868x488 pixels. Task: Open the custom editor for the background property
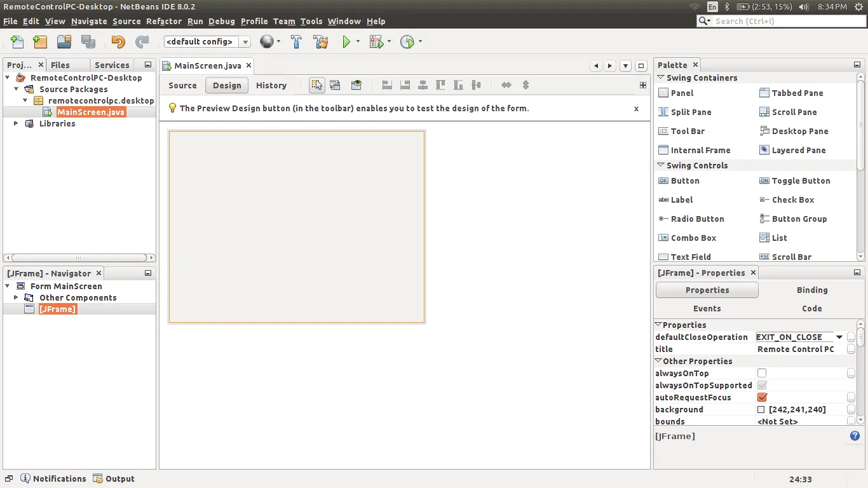[x=851, y=409]
